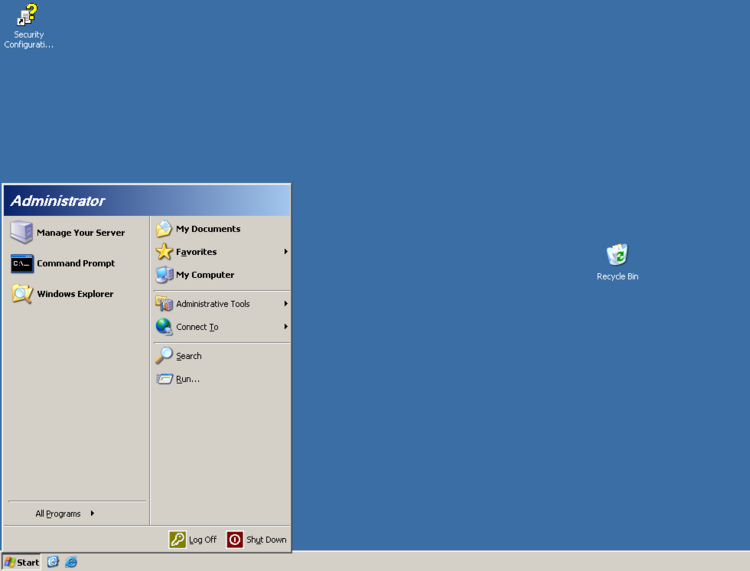This screenshot has height=571, width=750.
Task: Expand the Connect To submenu arrow
Action: [286, 327]
